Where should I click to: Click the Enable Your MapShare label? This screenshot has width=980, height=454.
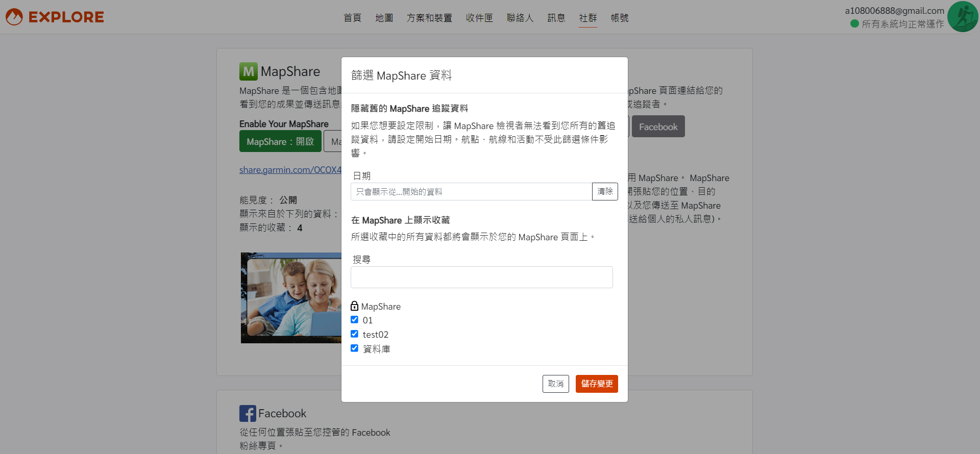click(x=284, y=124)
